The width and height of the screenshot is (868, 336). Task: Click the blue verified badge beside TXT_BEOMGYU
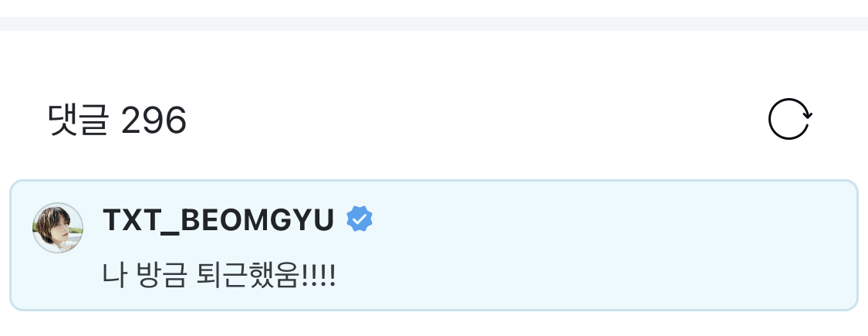click(x=360, y=219)
